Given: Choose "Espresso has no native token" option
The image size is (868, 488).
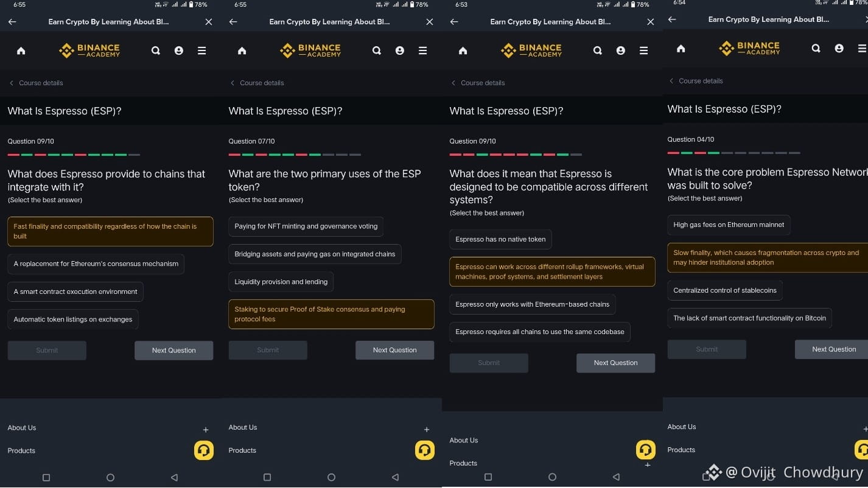Looking at the screenshot, I should coord(500,239).
